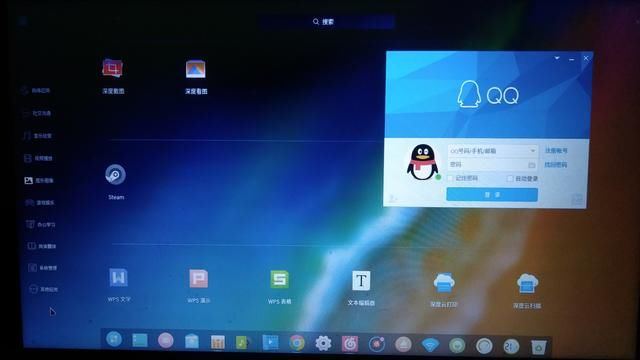Check the 自动登录 auto login box
The image size is (640, 360).
click(510, 178)
